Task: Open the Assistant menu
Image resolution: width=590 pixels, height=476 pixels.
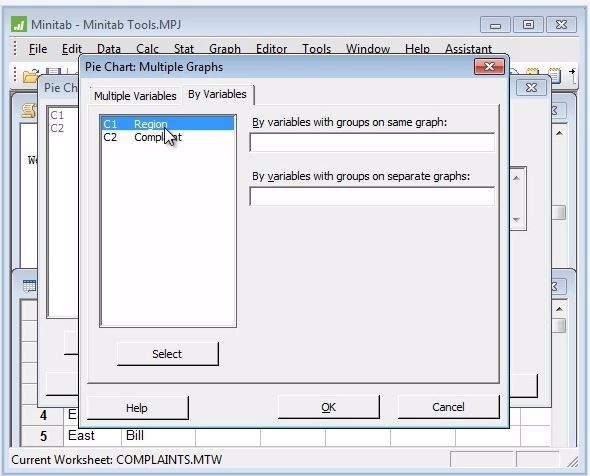Action: pos(468,49)
